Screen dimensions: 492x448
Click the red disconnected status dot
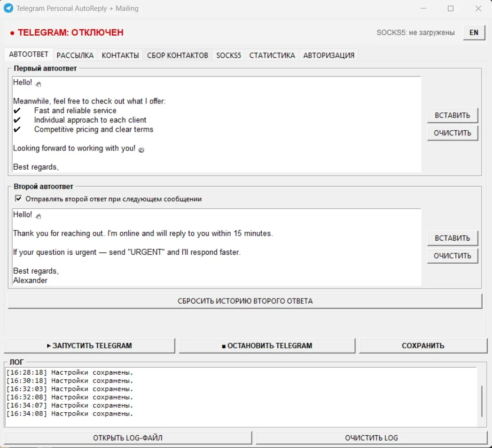click(12, 33)
